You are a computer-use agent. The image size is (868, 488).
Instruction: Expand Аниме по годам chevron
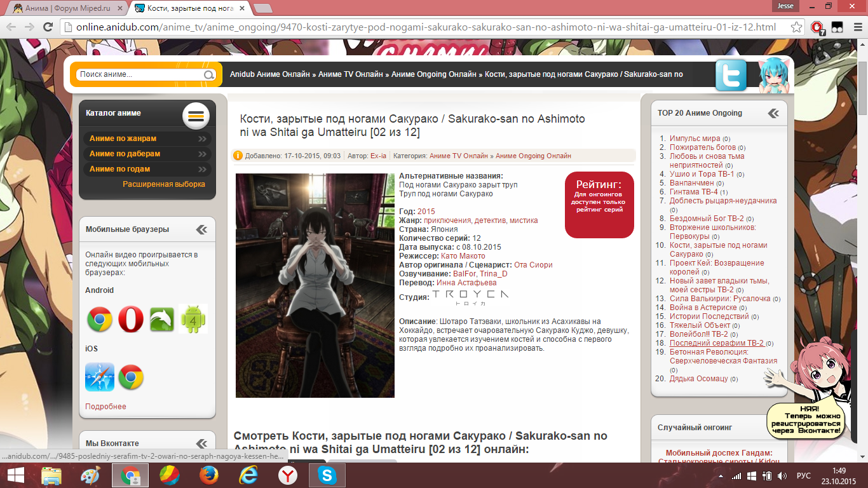(x=202, y=169)
